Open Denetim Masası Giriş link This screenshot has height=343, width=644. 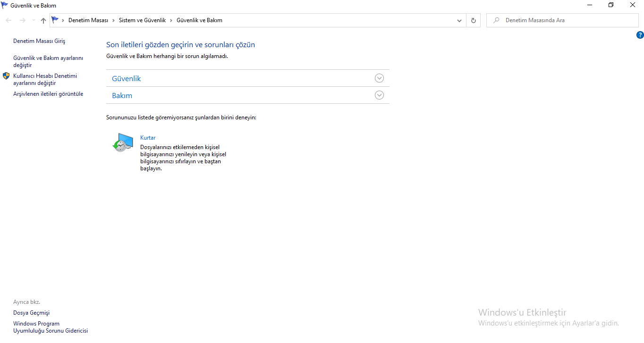coord(39,41)
